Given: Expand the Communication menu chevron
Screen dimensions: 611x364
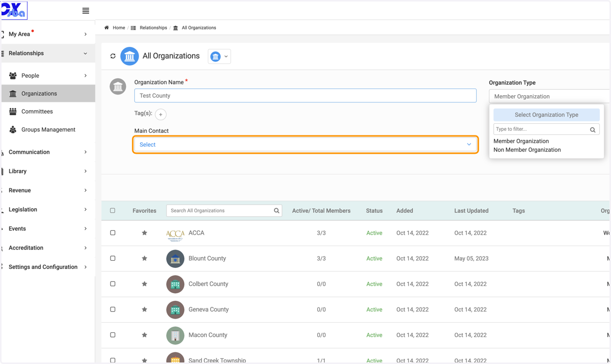Looking at the screenshot, I should point(85,152).
